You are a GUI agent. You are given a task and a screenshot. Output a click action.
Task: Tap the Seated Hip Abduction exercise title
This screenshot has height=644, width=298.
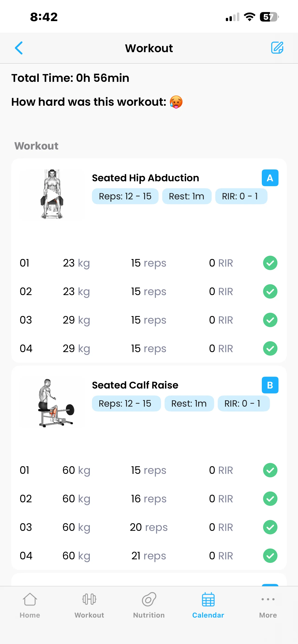point(145,178)
